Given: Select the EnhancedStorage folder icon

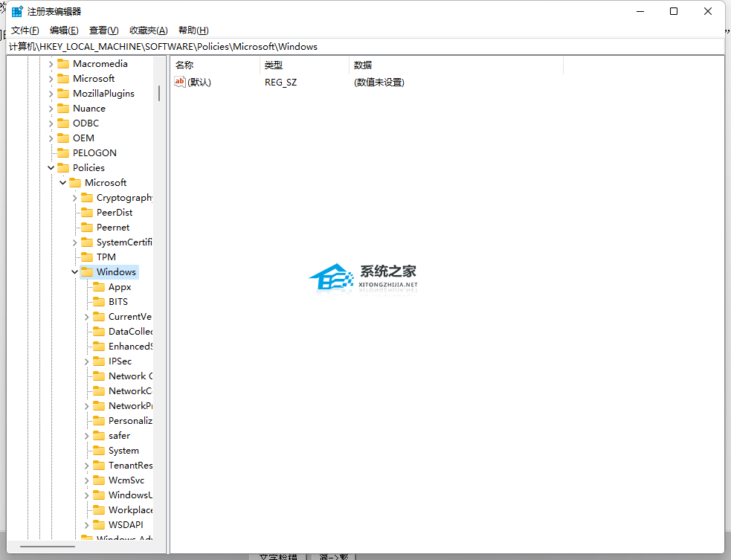Looking at the screenshot, I should pyautogui.click(x=99, y=347).
